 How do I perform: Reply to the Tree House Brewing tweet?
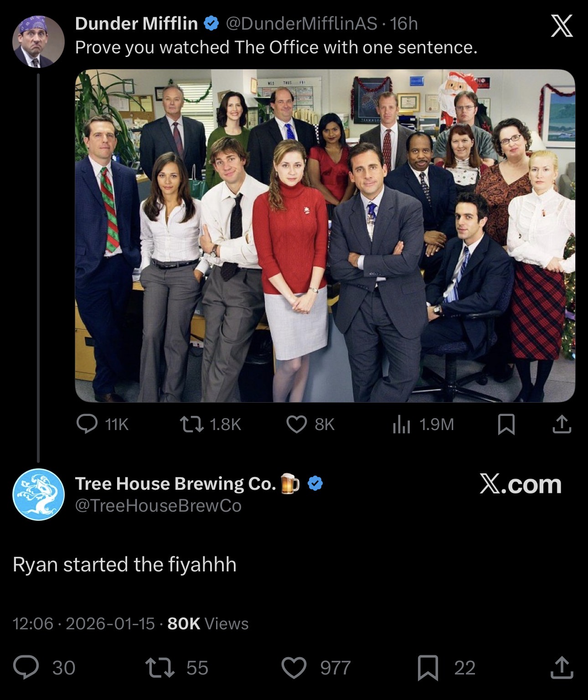tap(44, 667)
